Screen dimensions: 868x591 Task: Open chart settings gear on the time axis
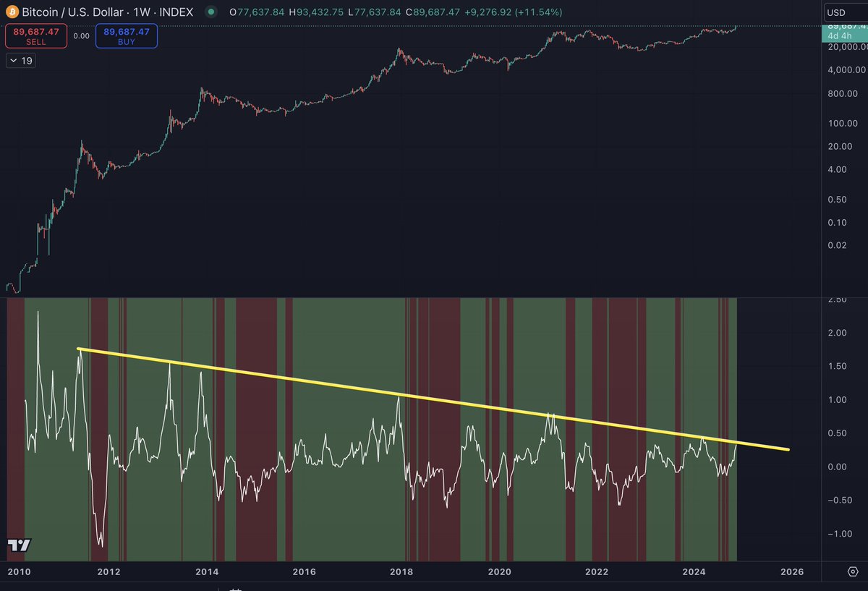pos(852,571)
